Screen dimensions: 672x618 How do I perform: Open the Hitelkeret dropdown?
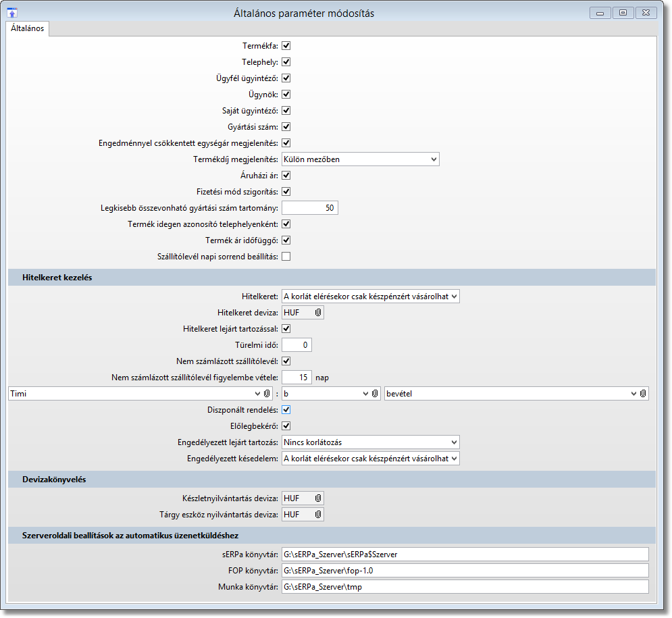click(x=370, y=296)
